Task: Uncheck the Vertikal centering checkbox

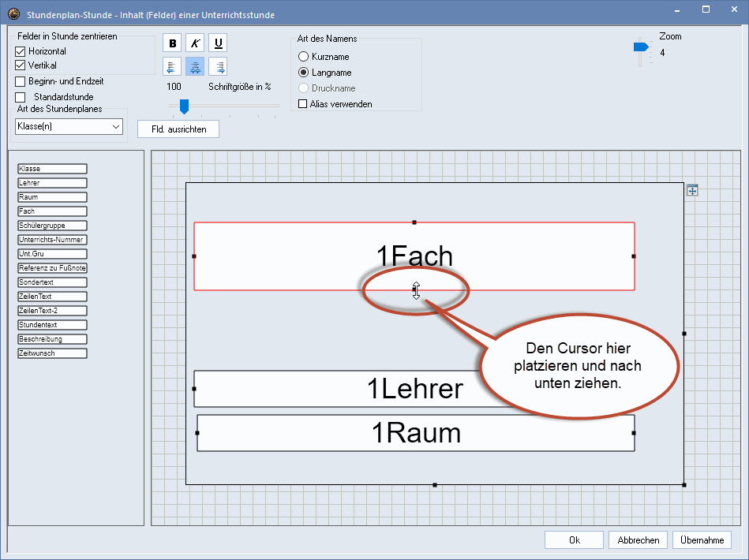Action: (x=20, y=65)
